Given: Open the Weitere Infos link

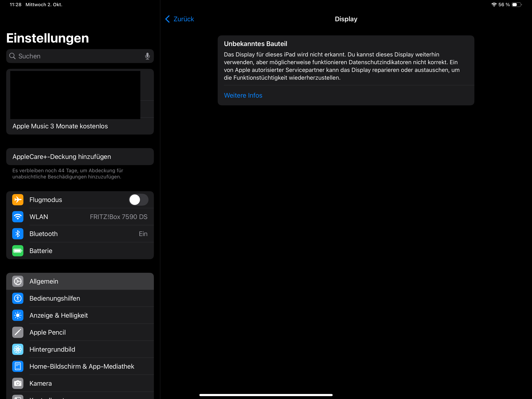Looking at the screenshot, I should pyautogui.click(x=243, y=95).
